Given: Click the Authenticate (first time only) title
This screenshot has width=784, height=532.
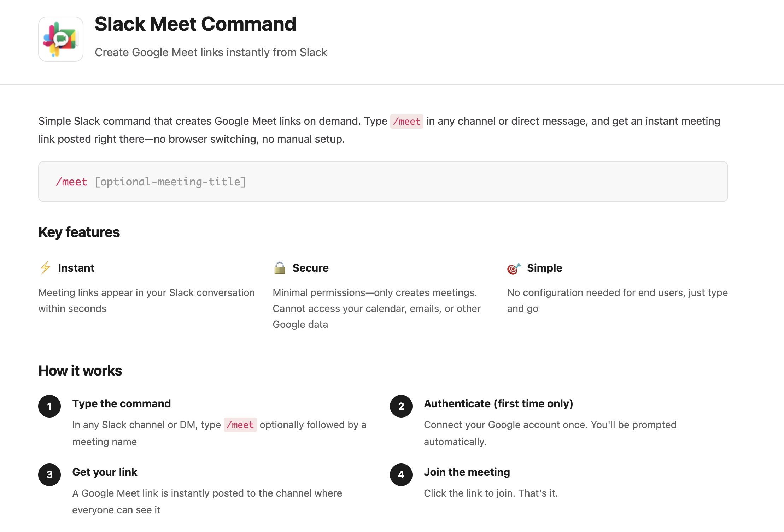Looking at the screenshot, I should pos(498,403).
